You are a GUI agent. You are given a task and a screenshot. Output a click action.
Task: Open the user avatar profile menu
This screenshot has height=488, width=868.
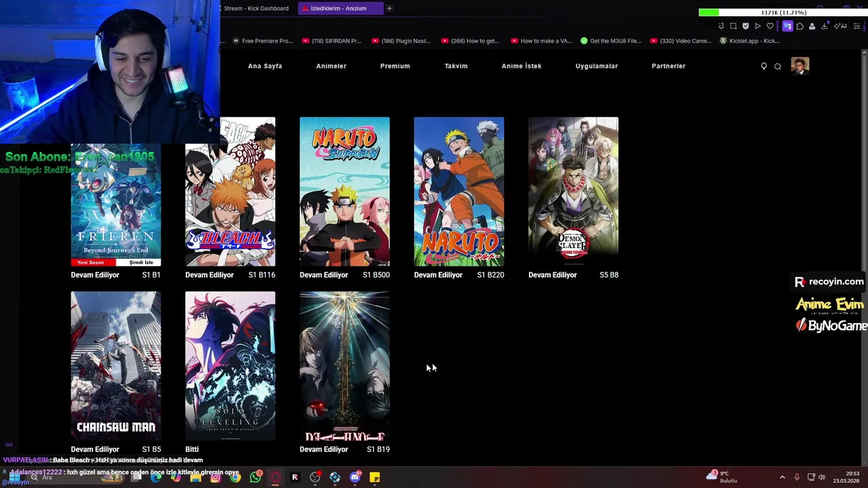click(x=800, y=66)
